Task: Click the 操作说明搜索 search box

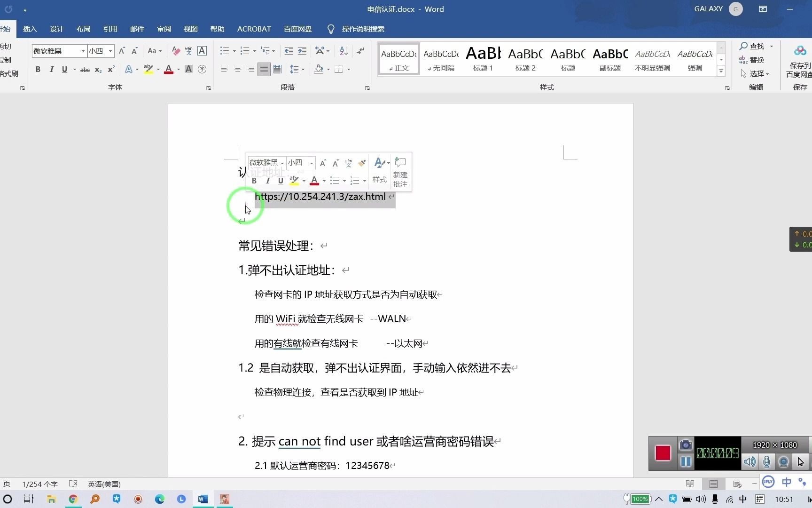Action: point(363,29)
